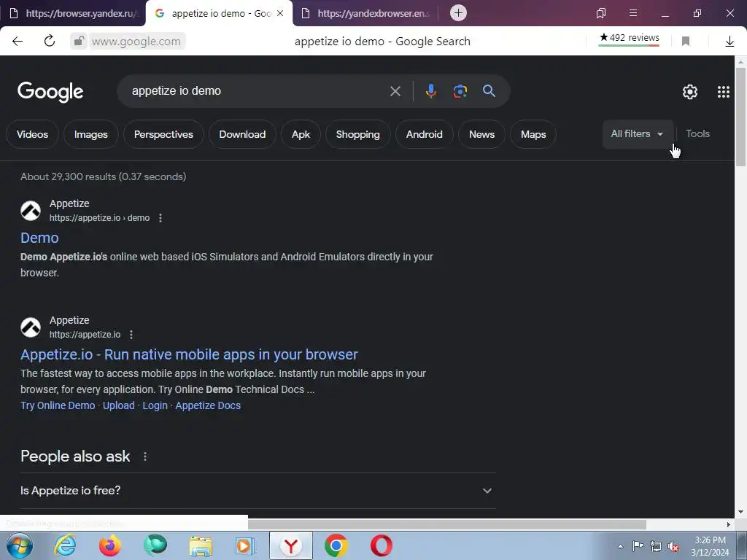This screenshot has height=560, width=747.
Task: Open three-dot options beside the https://appetize.io address
Action: pyautogui.click(x=131, y=334)
